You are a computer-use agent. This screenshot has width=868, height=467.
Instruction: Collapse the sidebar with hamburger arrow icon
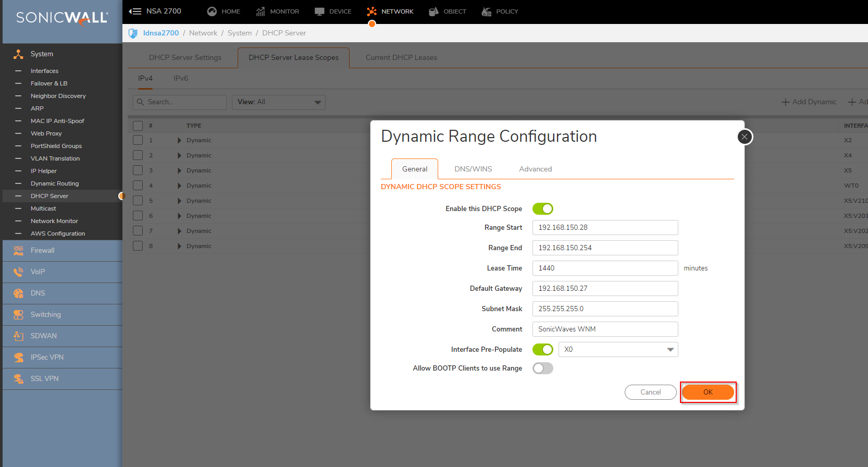(135, 11)
